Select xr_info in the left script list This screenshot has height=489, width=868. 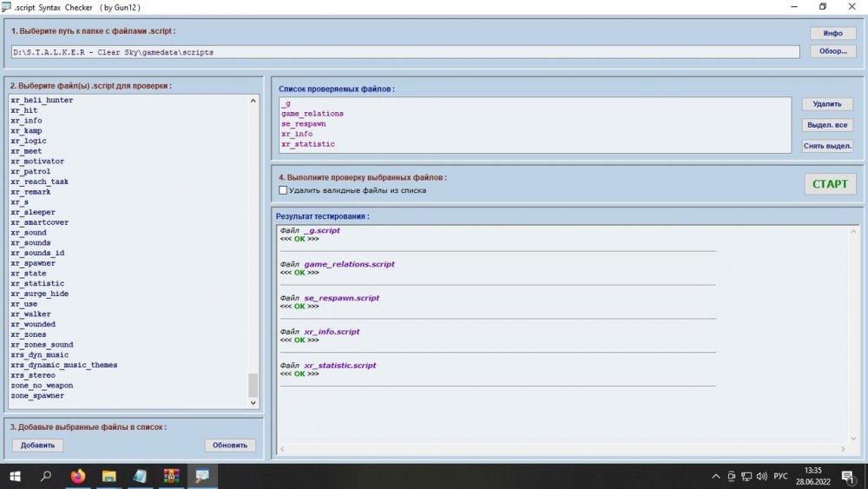(x=27, y=121)
